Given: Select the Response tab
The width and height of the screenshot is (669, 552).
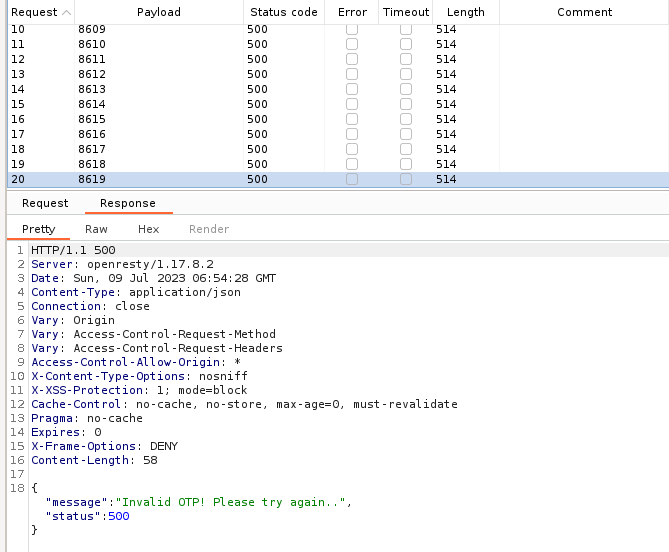Looking at the screenshot, I should 127,203.
